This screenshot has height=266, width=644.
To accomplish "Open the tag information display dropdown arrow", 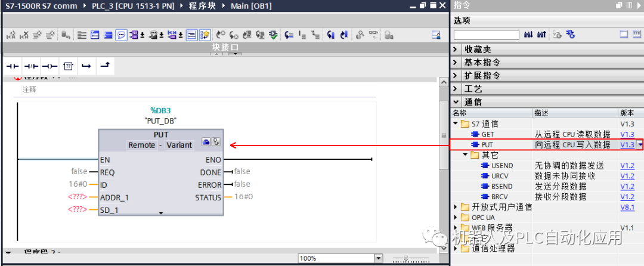I will pyautogui.click(x=162, y=36).
